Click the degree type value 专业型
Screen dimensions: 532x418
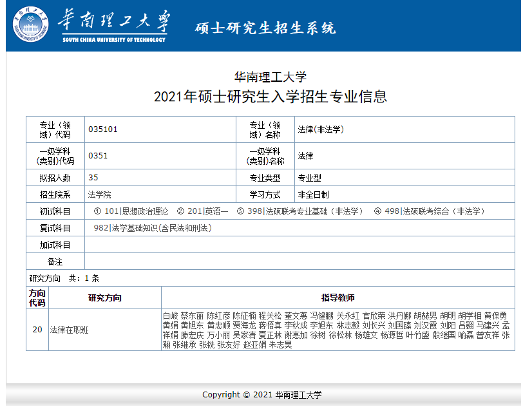(x=309, y=178)
